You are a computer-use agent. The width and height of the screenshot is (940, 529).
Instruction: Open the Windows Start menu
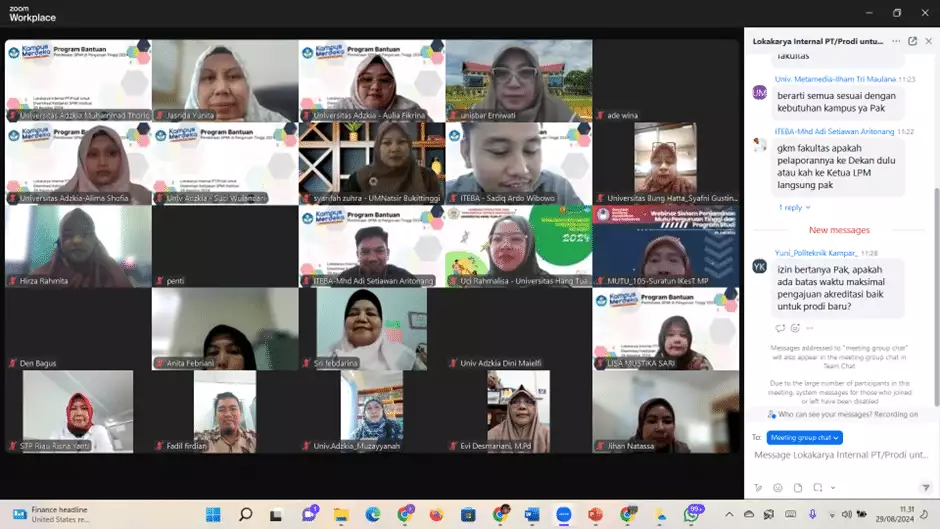[213, 515]
